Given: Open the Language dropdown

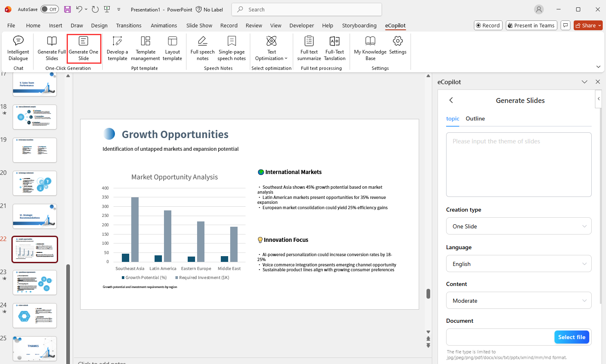Looking at the screenshot, I should click(x=518, y=264).
